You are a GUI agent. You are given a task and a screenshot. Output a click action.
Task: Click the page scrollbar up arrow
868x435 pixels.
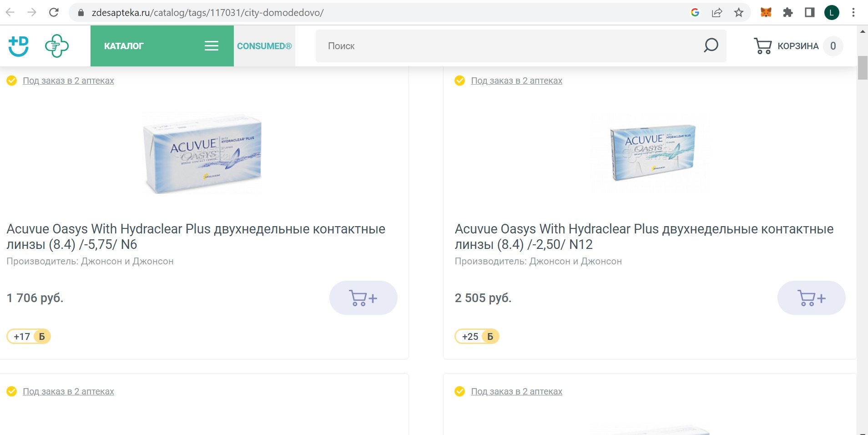pyautogui.click(x=863, y=31)
